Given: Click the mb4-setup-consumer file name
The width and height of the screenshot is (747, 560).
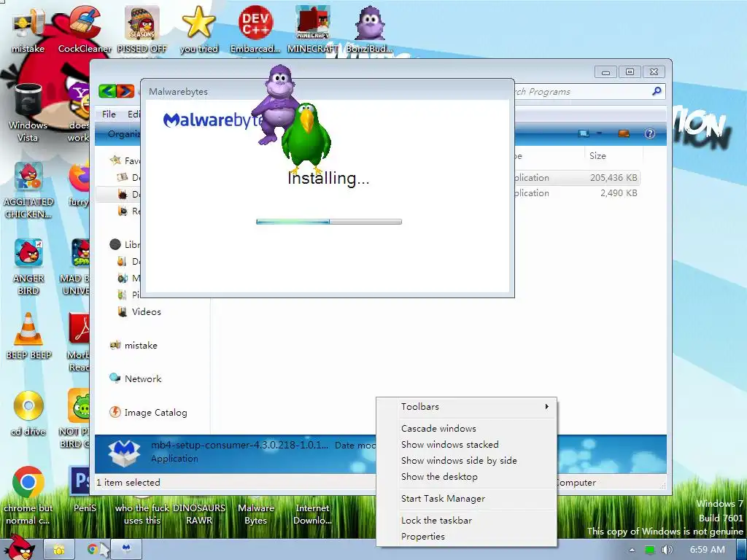Looking at the screenshot, I should pyautogui.click(x=239, y=446).
